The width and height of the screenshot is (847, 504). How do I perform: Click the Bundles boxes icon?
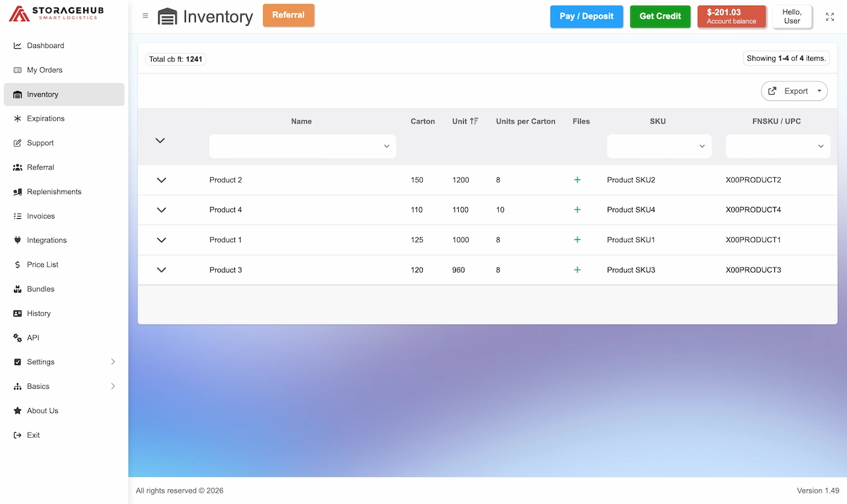click(18, 289)
